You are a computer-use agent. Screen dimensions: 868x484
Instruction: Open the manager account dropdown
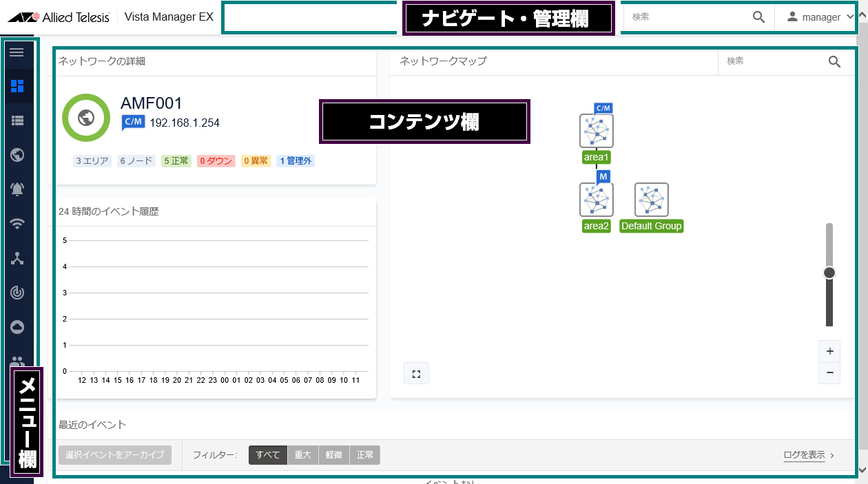[816, 17]
